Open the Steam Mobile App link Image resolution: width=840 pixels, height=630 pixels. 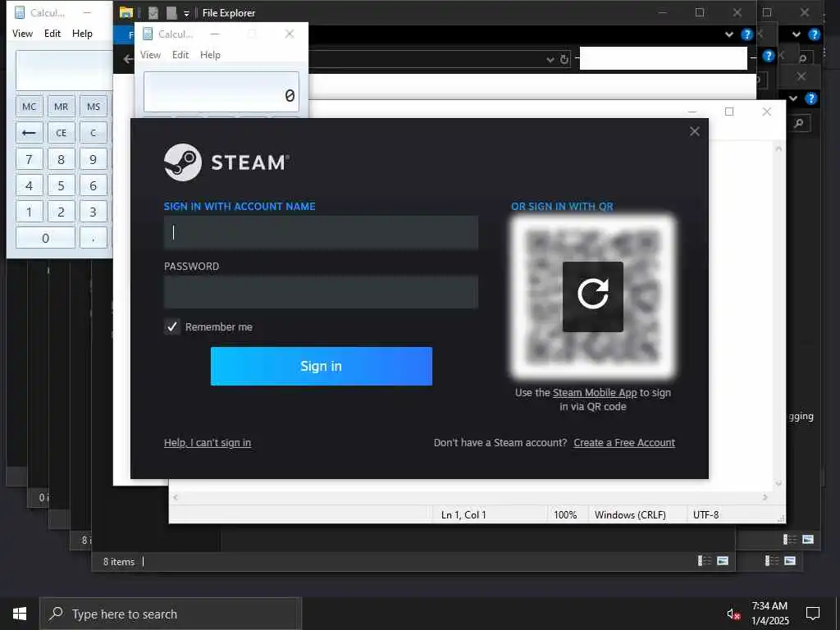point(595,393)
